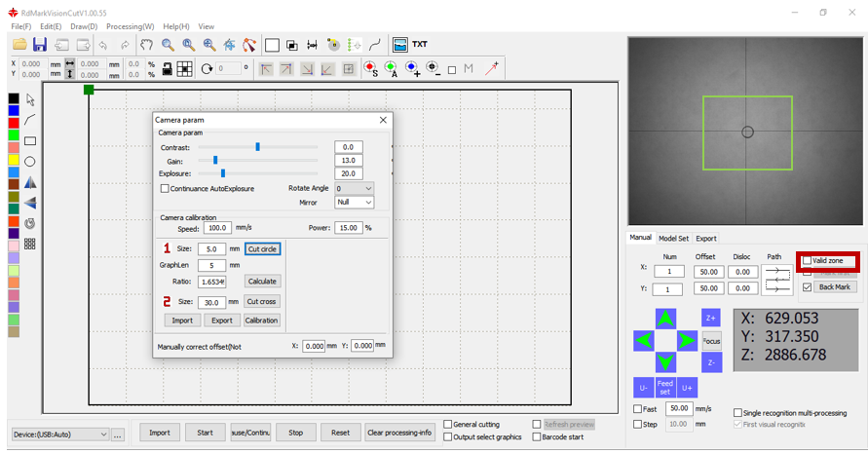Check the General cutting option
This screenshot has width=868, height=454.
coord(448,425)
